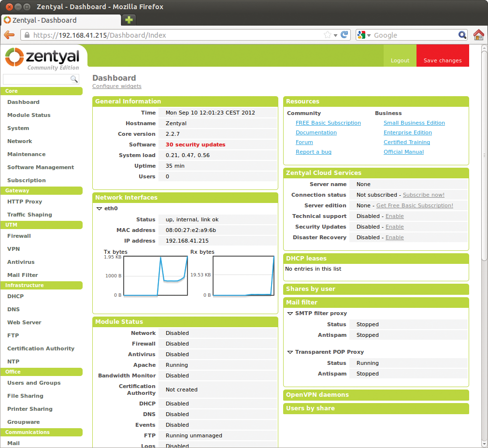The height and width of the screenshot is (448, 488).
Task: Click Get Free Basic Subscription! link
Action: tap(415, 205)
